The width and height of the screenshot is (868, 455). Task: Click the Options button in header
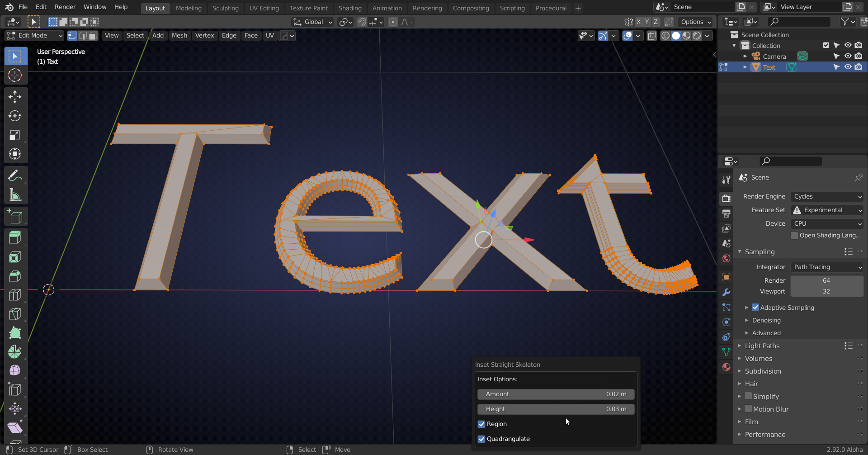(x=696, y=22)
